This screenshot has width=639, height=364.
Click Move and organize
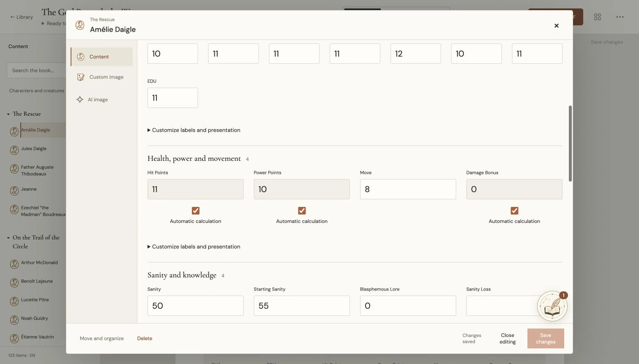click(x=102, y=339)
